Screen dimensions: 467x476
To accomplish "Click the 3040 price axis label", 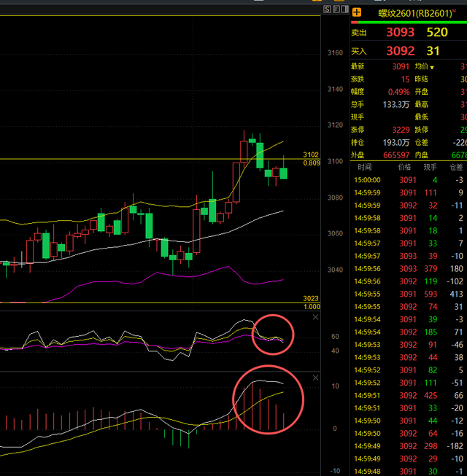I will pos(335,270).
